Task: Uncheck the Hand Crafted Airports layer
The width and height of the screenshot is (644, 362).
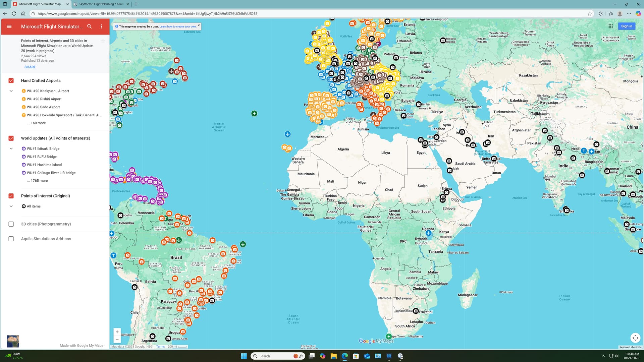Action: 11,81
